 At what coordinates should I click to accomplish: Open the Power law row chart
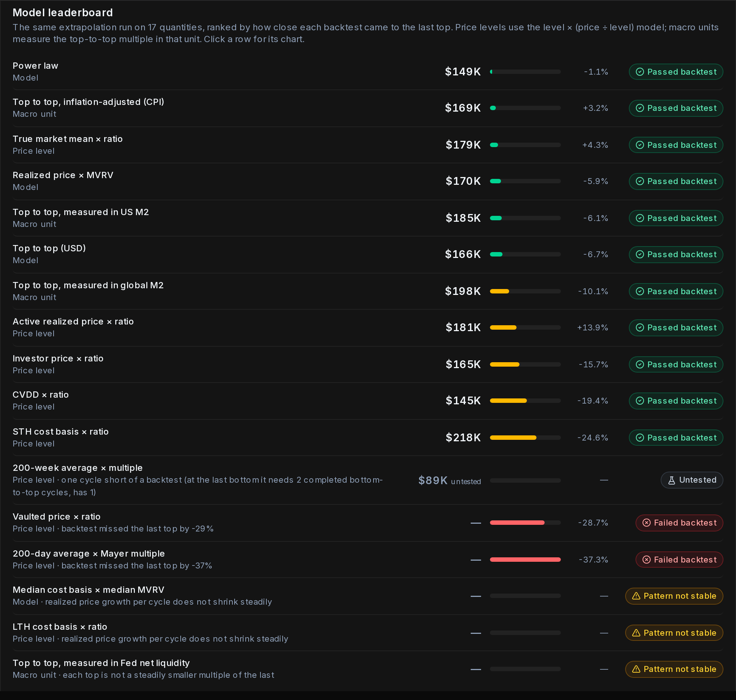(x=368, y=72)
